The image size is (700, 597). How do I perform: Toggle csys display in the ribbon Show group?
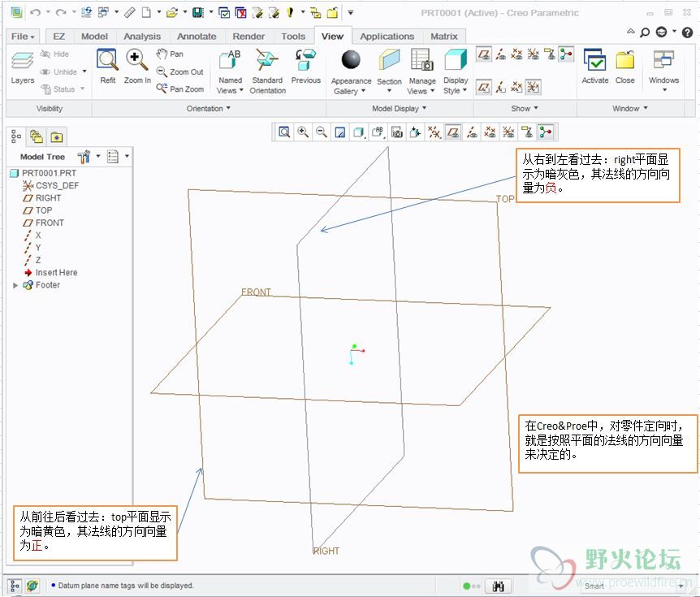[x=533, y=54]
